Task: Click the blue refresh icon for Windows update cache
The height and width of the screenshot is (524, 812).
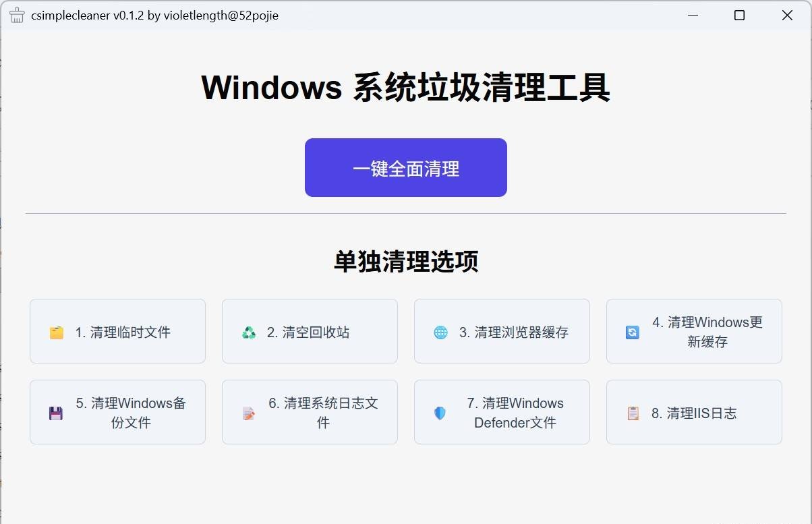Action: [x=632, y=332]
